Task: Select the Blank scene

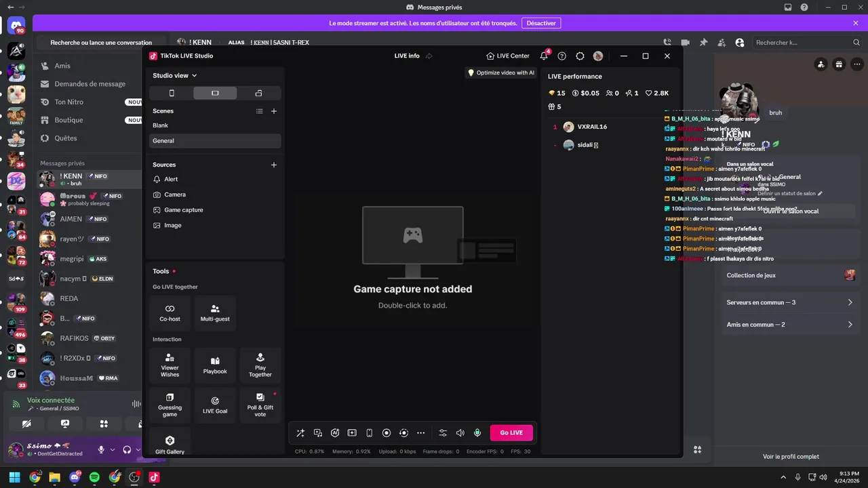Action: pos(215,125)
